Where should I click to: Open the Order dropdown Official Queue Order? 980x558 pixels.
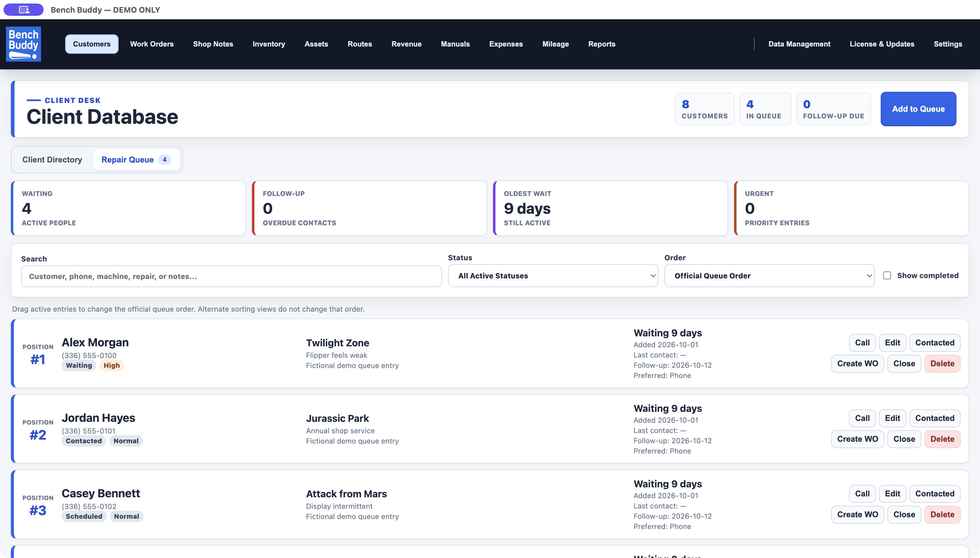coord(769,276)
